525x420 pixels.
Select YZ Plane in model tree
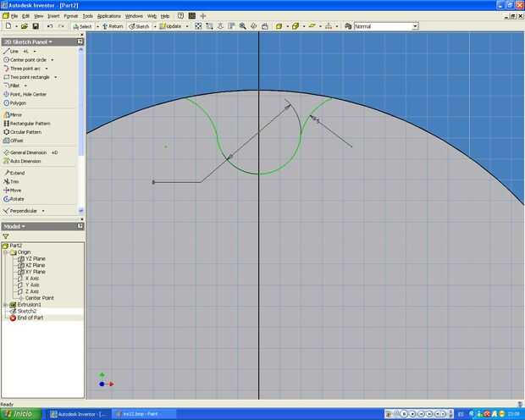31,259
